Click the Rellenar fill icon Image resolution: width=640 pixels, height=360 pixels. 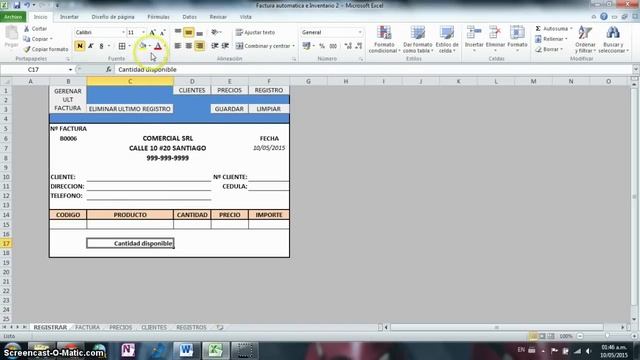pyautogui.click(x=538, y=39)
